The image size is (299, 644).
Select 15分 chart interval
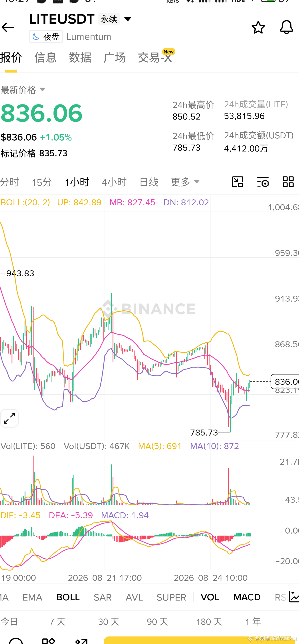(x=42, y=182)
